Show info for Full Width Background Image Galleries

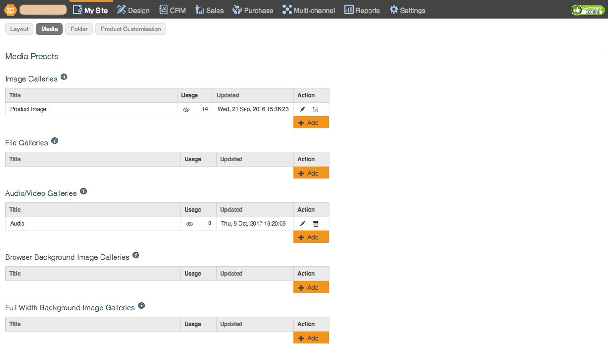[141, 306]
